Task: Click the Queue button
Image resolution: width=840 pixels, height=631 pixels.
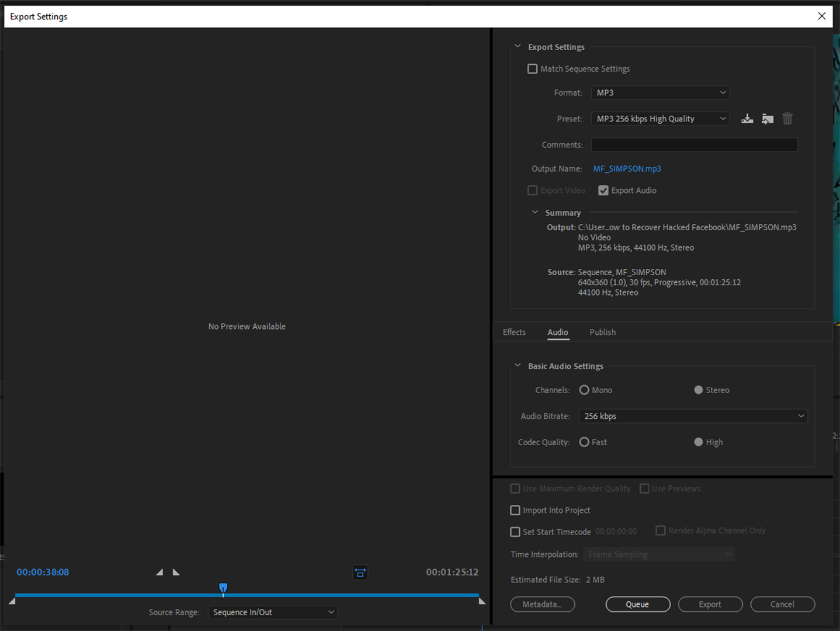Action: pos(638,604)
